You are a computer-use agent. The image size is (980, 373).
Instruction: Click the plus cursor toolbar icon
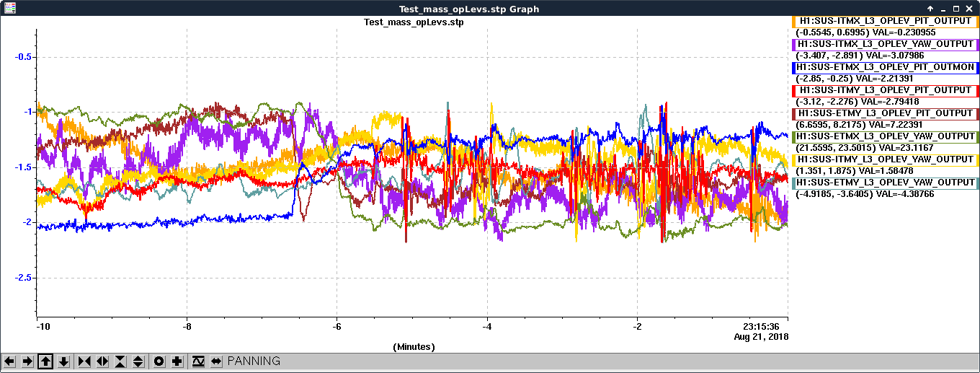tap(177, 361)
